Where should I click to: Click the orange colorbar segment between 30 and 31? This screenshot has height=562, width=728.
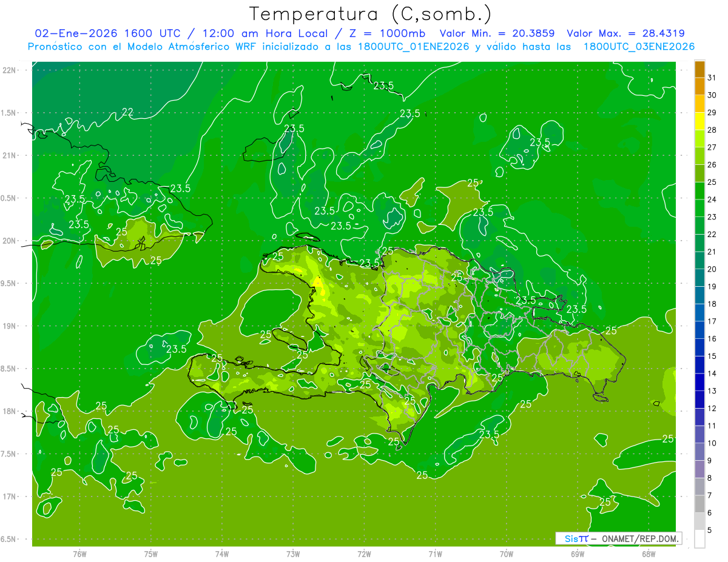(x=699, y=87)
